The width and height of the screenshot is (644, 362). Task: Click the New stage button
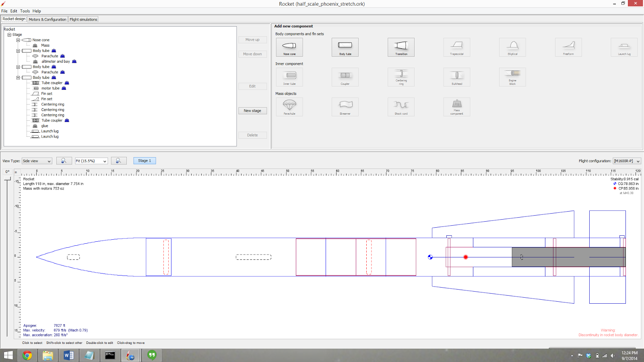(252, 111)
